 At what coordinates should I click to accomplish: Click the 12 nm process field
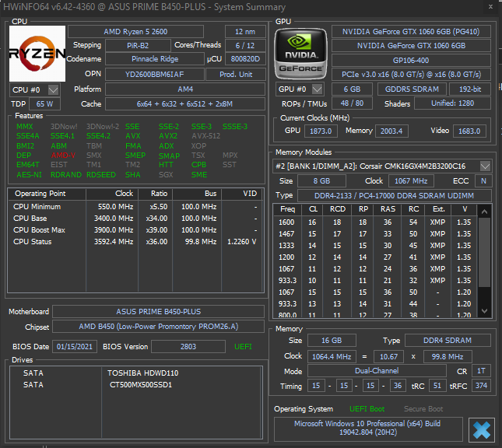[245, 32]
